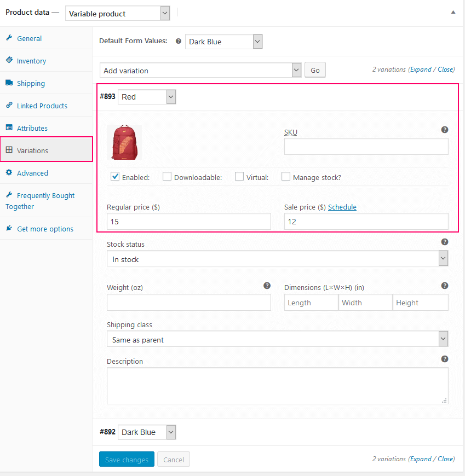Click the red backpack variation image
This screenshot has height=476, width=465.
tap(124, 142)
